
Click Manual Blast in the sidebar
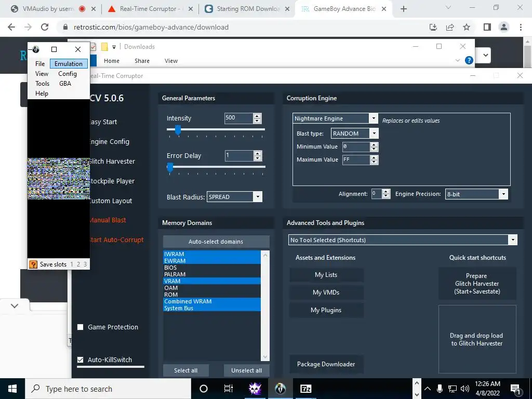[x=108, y=220]
